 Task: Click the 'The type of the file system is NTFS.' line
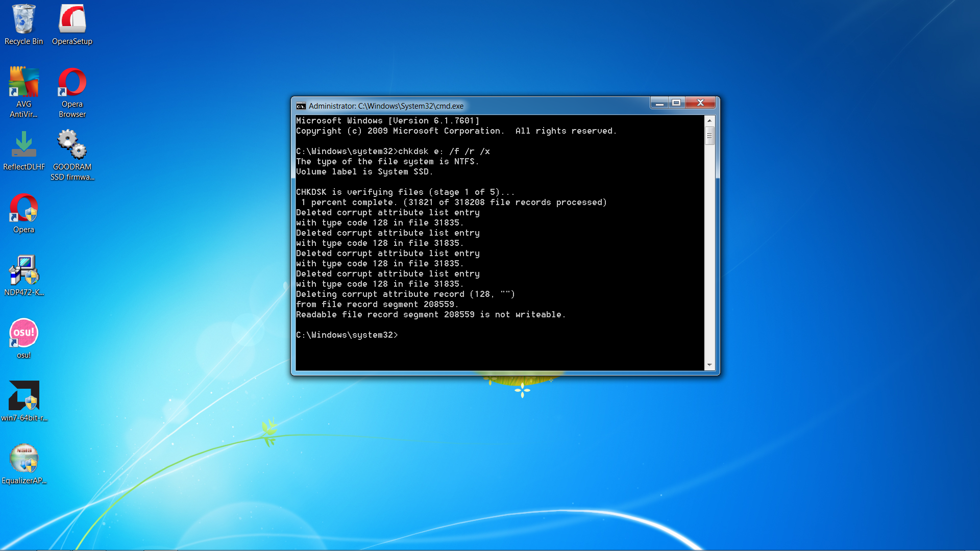pos(387,162)
